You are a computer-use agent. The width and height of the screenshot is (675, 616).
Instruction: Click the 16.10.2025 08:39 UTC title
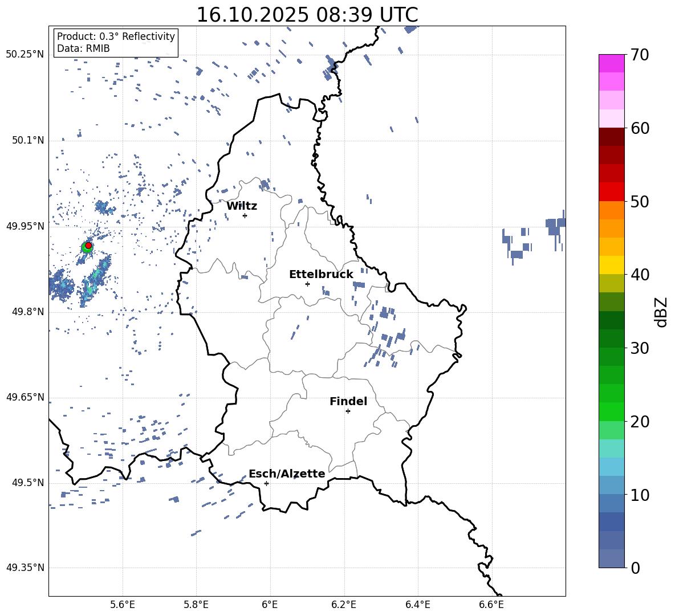tap(307, 15)
